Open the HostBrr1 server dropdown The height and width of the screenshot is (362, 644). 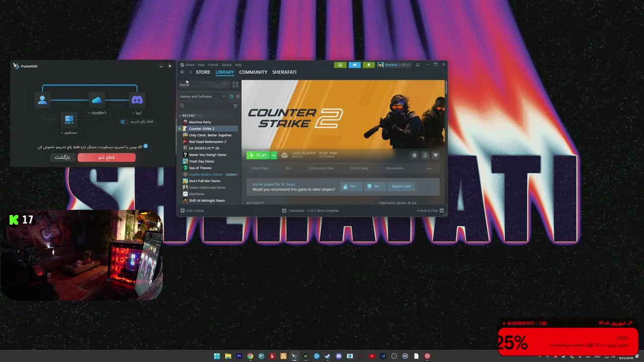point(97,113)
